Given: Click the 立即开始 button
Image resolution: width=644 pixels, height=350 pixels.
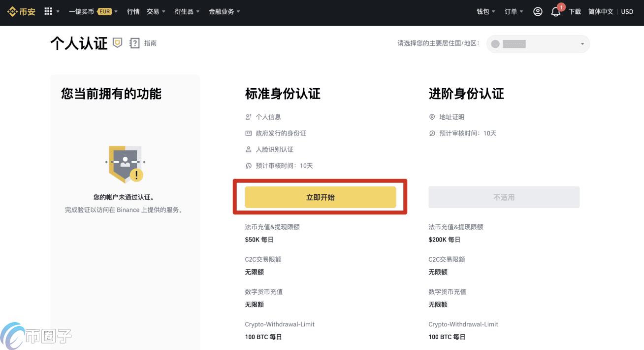Looking at the screenshot, I should coord(321,197).
